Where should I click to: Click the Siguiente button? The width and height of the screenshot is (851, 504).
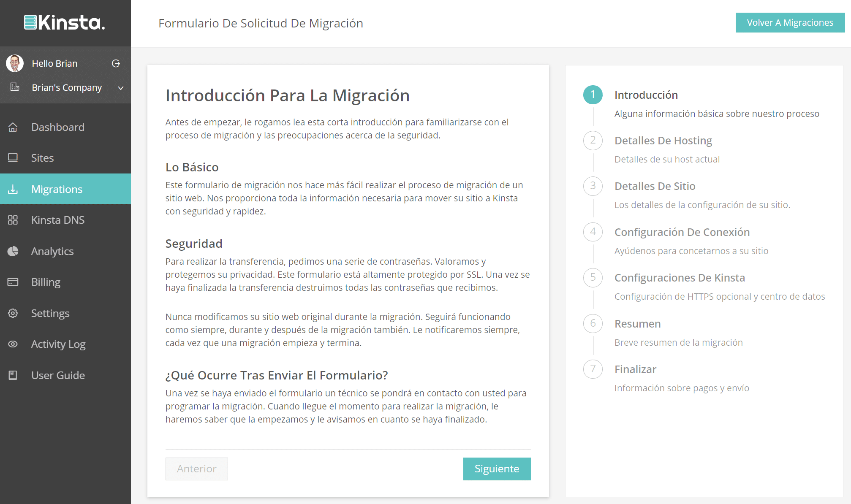[497, 469]
